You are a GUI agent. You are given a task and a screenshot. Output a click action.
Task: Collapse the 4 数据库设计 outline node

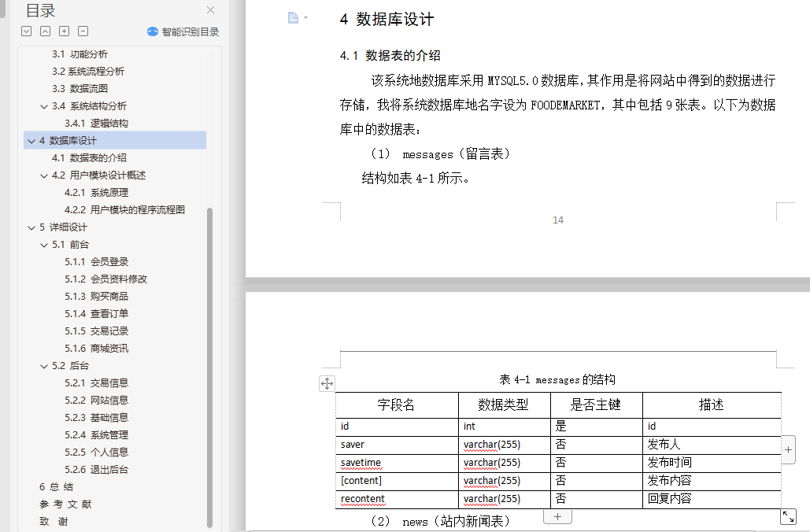(x=31, y=141)
